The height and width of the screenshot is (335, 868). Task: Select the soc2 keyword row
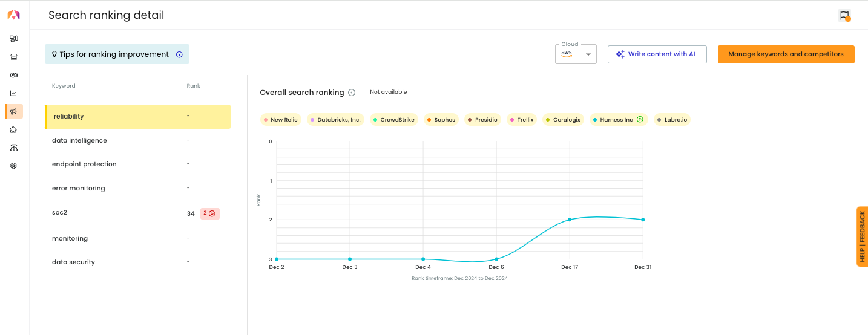click(x=137, y=213)
